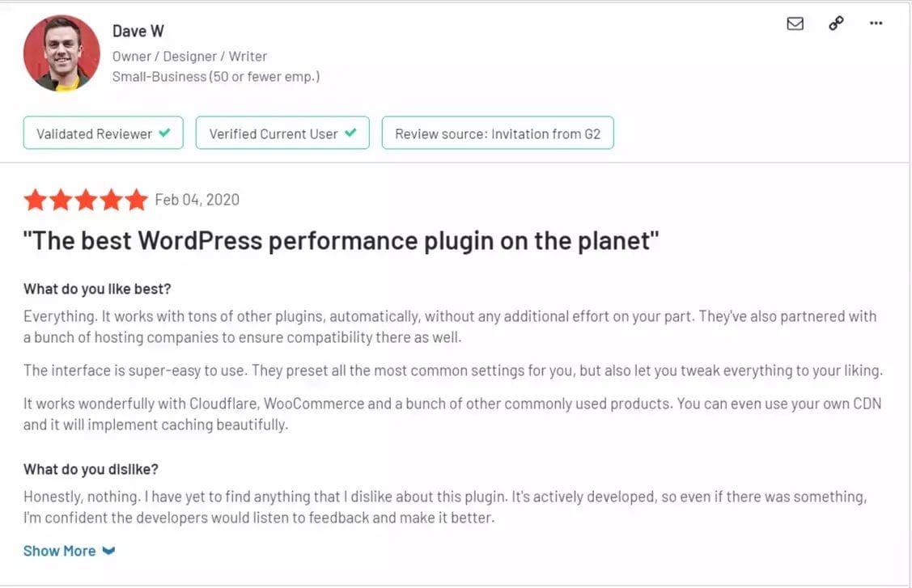Select the Review source Invitation from G2 badge

point(497,133)
